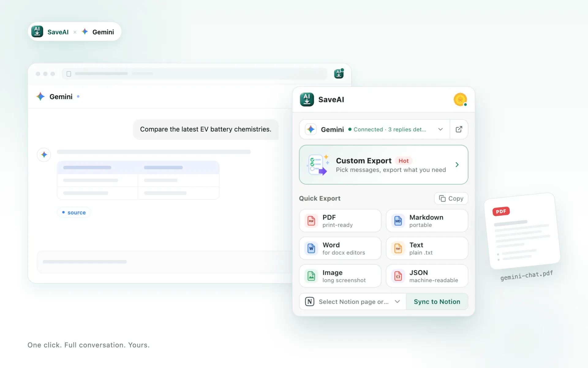Click the blue MD Markdown file icon
This screenshot has height=368, width=588.
398,221
